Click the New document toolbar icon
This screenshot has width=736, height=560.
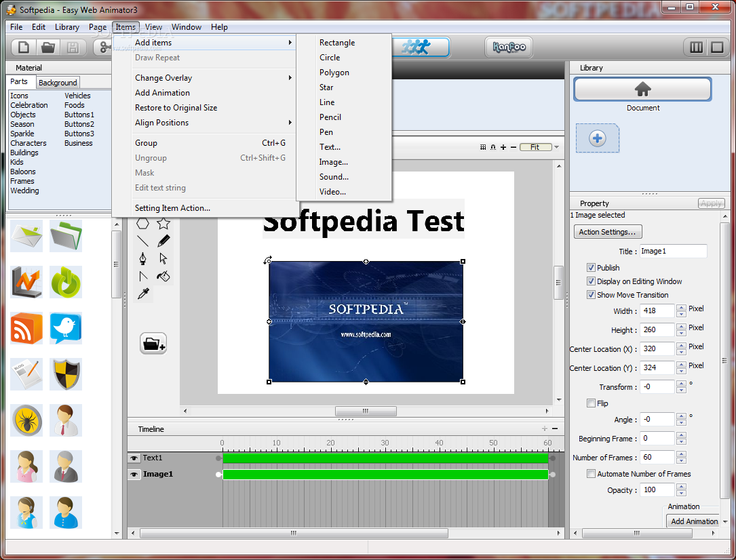[24, 47]
